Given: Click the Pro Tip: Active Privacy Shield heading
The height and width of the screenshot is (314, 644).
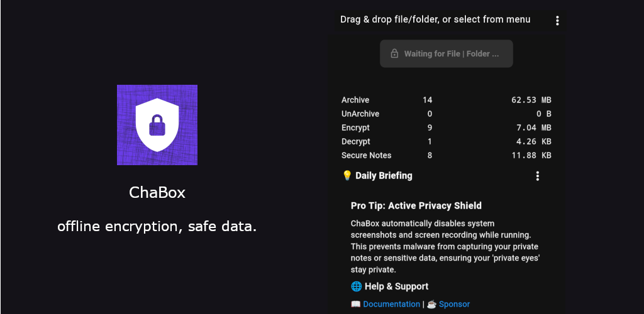Looking at the screenshot, I should (416, 206).
